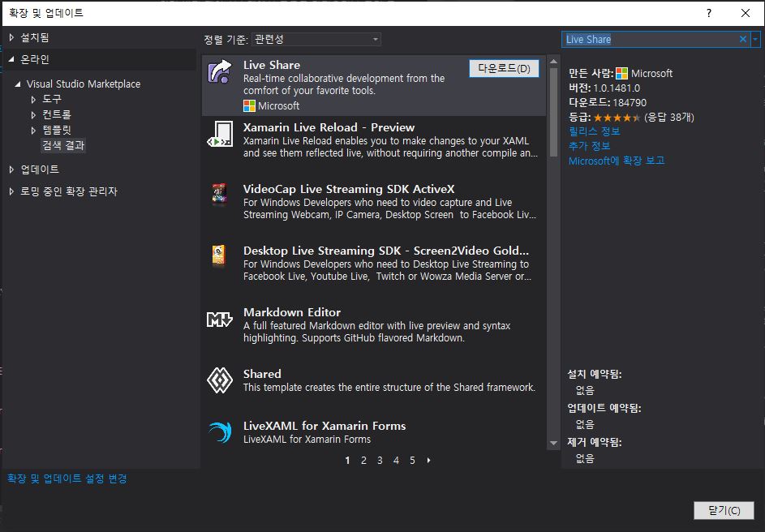Click the Markdown Editor extension icon
The height and width of the screenshot is (532, 765).
(220, 320)
